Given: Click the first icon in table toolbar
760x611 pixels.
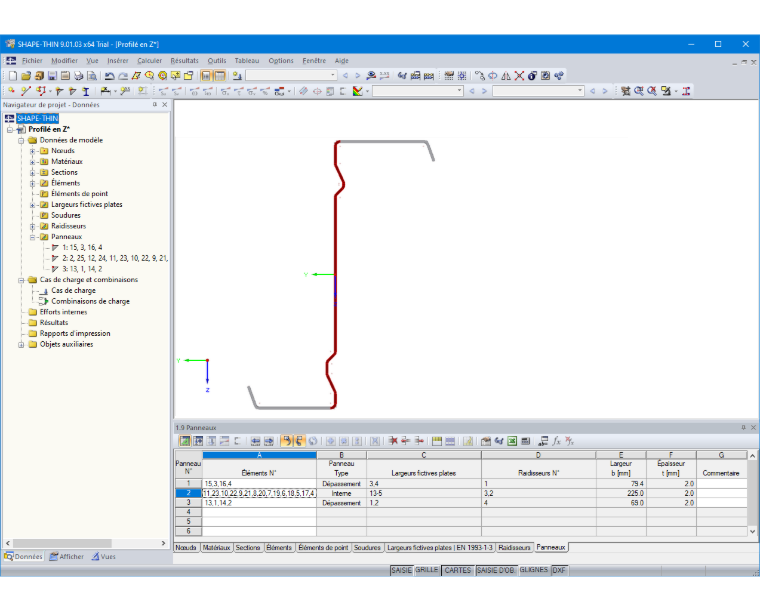Looking at the screenshot, I should click(185, 441).
